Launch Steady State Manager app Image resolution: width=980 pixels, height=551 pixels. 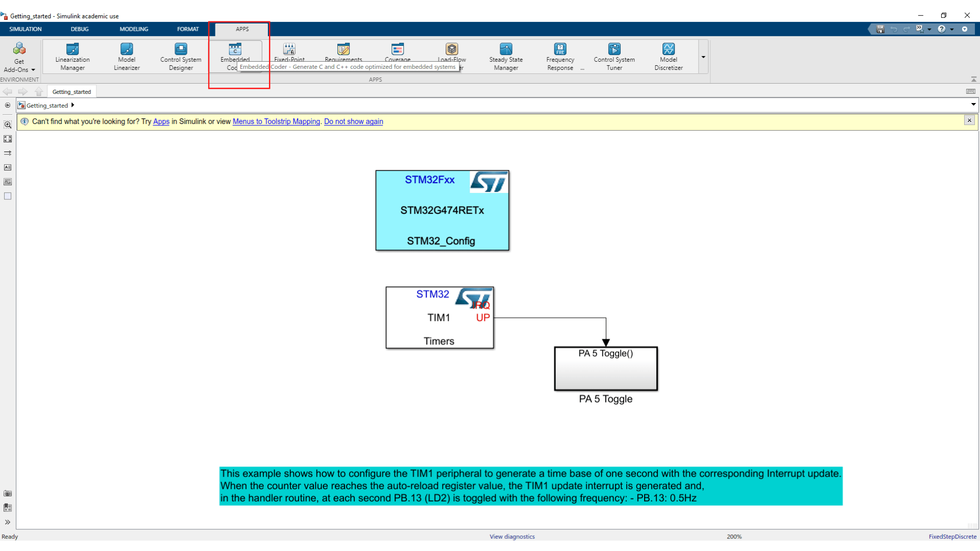coord(506,56)
